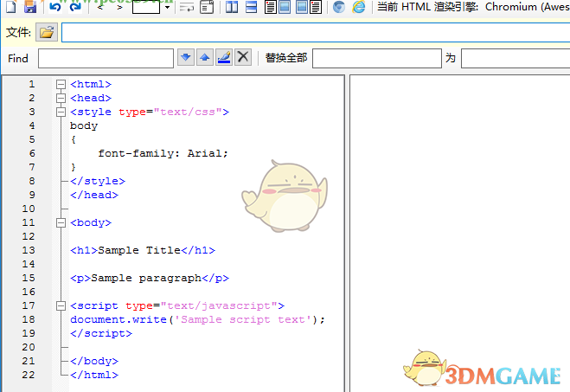The width and height of the screenshot is (570, 392).
Task: Find previous with the up arrow
Action: (x=205, y=57)
